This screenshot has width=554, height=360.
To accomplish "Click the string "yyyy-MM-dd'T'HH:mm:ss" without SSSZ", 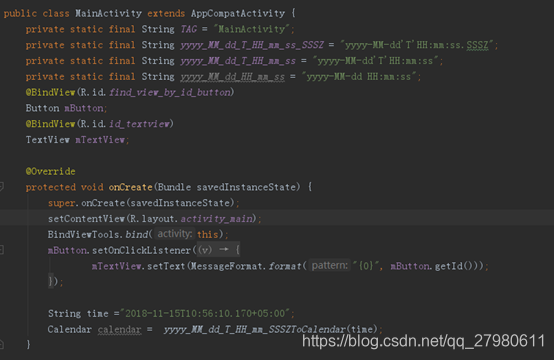I will tap(375, 61).
